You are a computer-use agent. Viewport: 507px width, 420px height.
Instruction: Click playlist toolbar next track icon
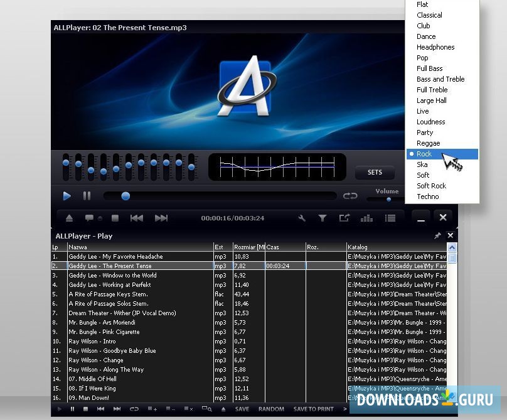(x=117, y=409)
